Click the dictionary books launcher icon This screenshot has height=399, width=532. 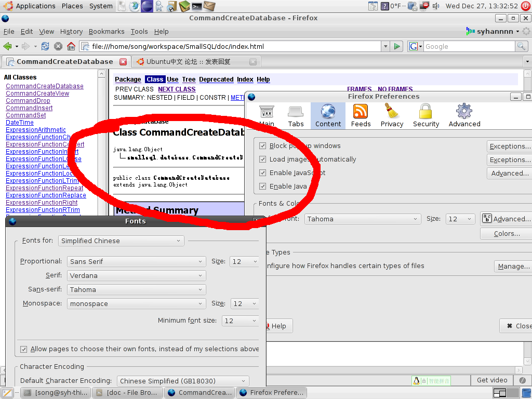(x=184, y=6)
